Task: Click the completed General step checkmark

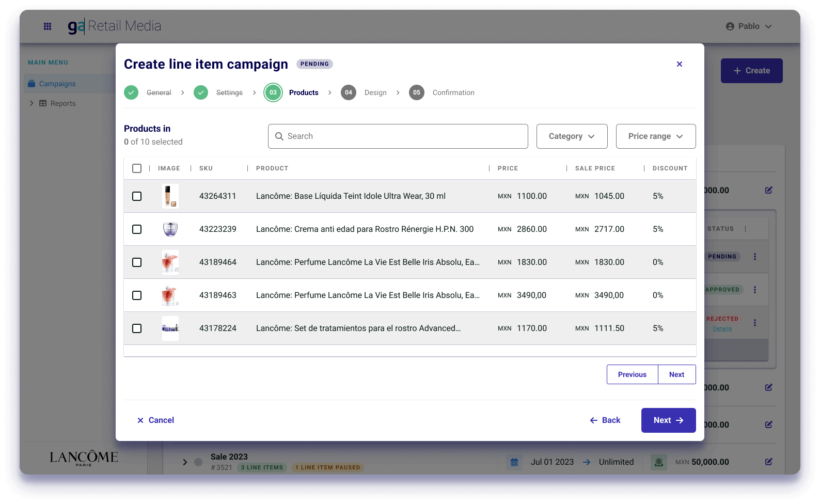Action: click(x=131, y=92)
